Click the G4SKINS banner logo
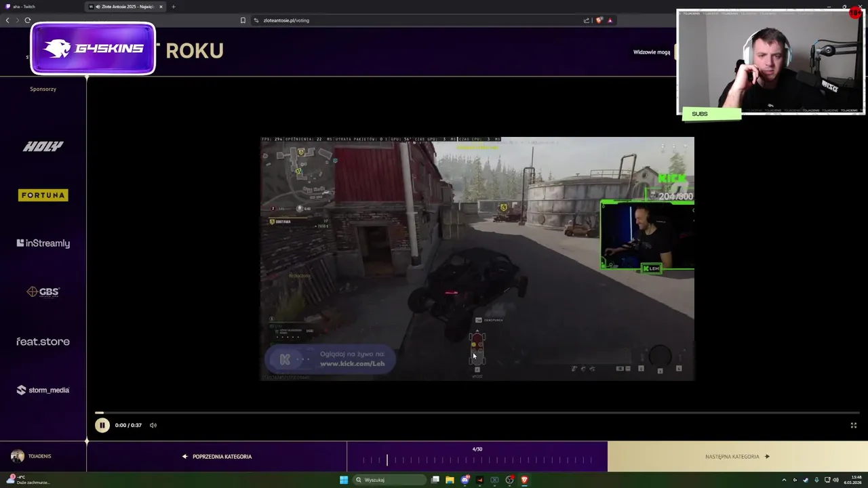Image resolution: width=868 pixels, height=488 pixels. [x=93, y=48]
